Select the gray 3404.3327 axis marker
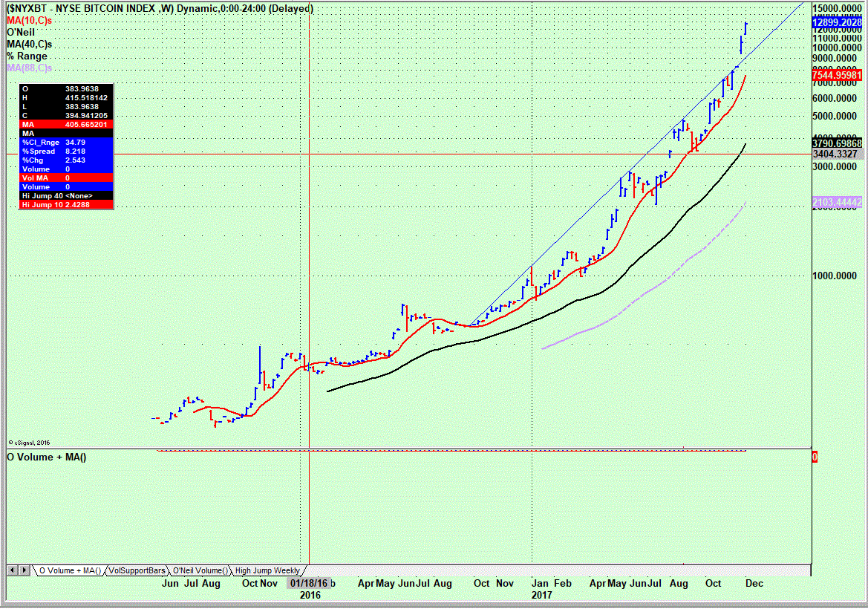The width and height of the screenshot is (868, 609). [838, 153]
